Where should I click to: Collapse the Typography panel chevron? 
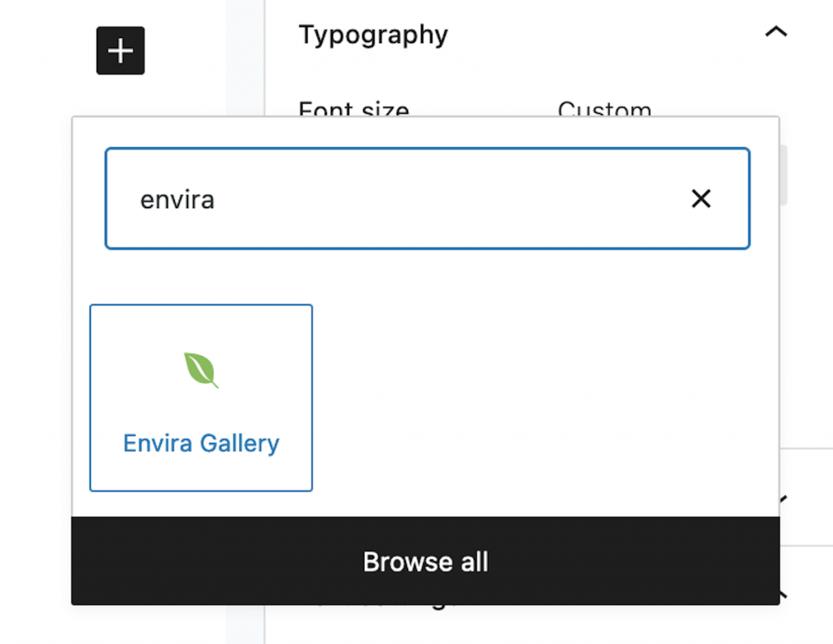(x=776, y=33)
